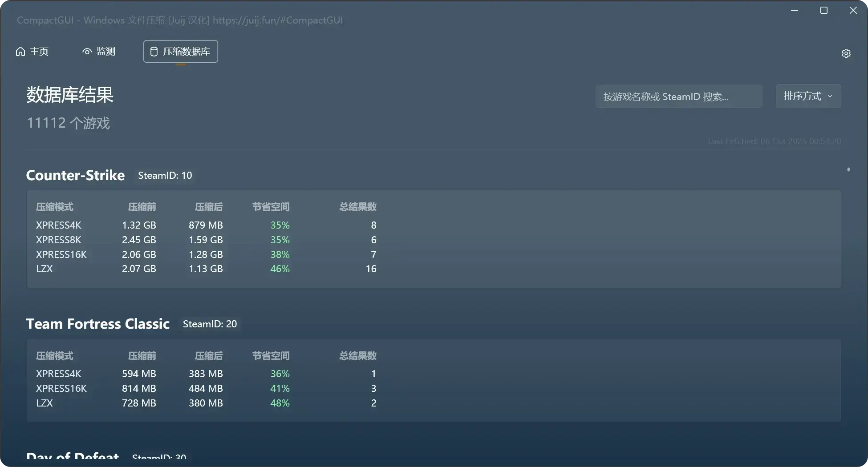This screenshot has width=868, height=467.
Task: Select the Team Fortress Classic title
Action: (97, 324)
